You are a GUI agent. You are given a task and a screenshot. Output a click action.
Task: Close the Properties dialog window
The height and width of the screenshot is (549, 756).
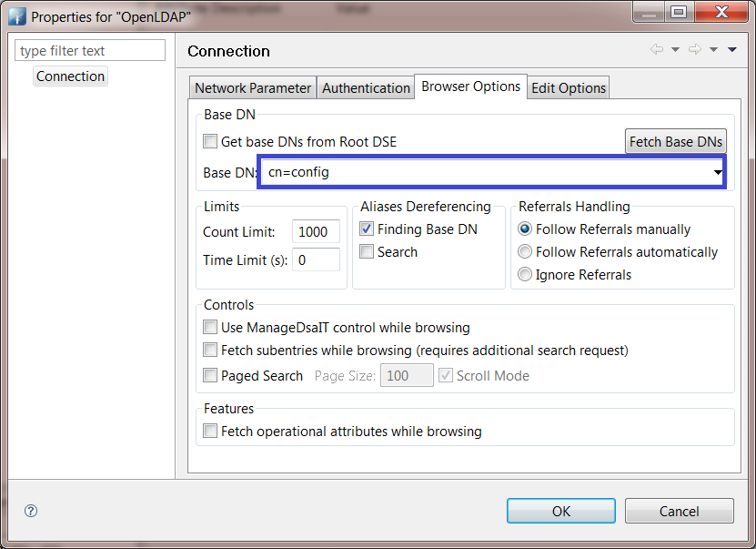click(x=721, y=12)
